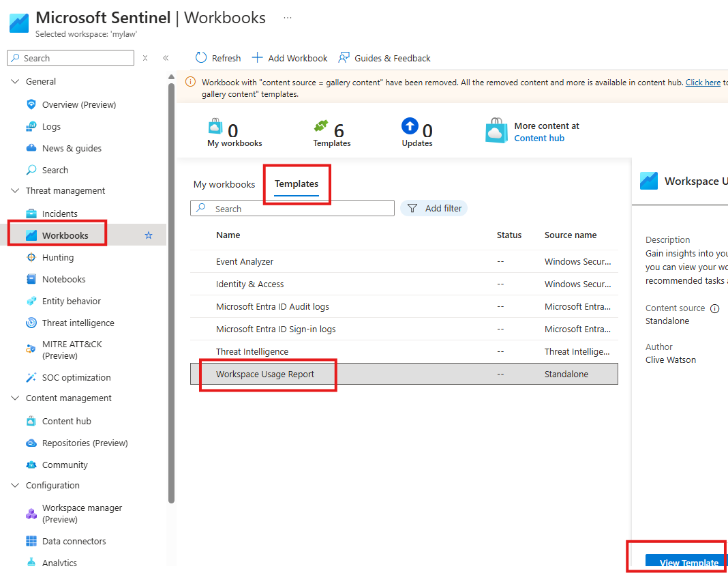Select the Threat Intelligence template row
Viewport: 728px width, 573px height.
pyautogui.click(x=404, y=352)
